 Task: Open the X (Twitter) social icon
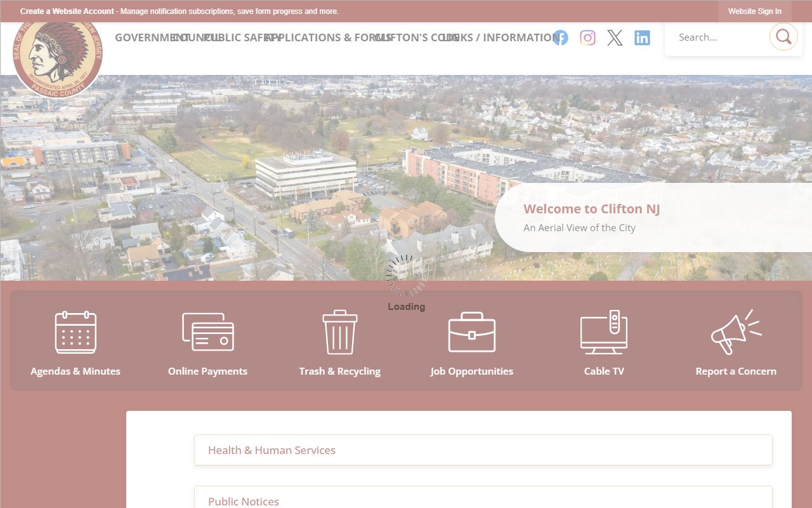[x=615, y=37]
